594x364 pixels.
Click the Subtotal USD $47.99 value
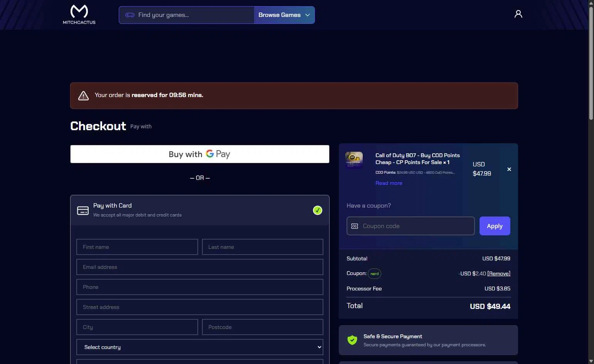click(496, 258)
